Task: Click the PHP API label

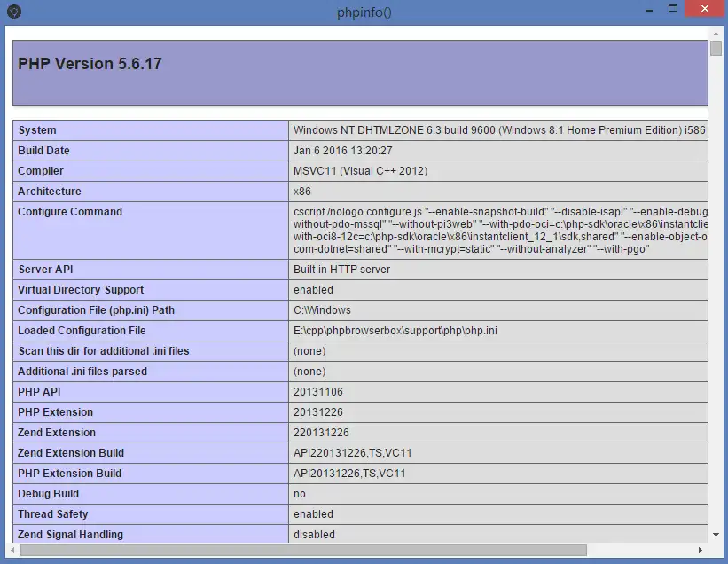Action: 39,392
